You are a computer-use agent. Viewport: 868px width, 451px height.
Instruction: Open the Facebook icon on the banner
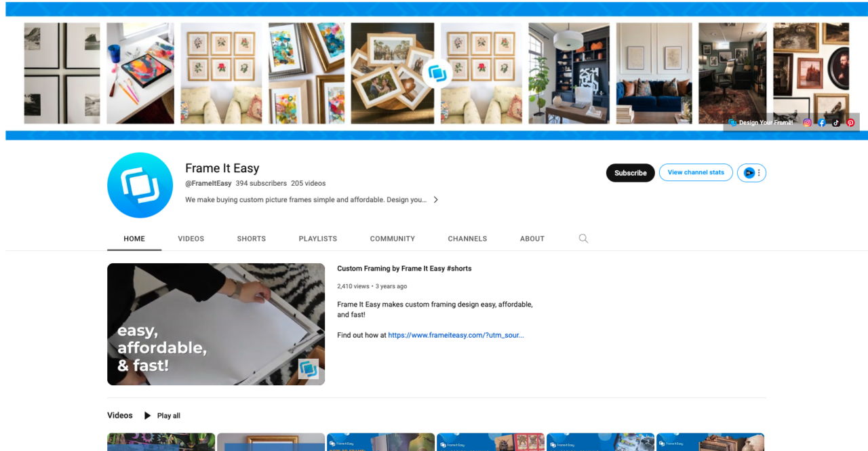click(821, 123)
